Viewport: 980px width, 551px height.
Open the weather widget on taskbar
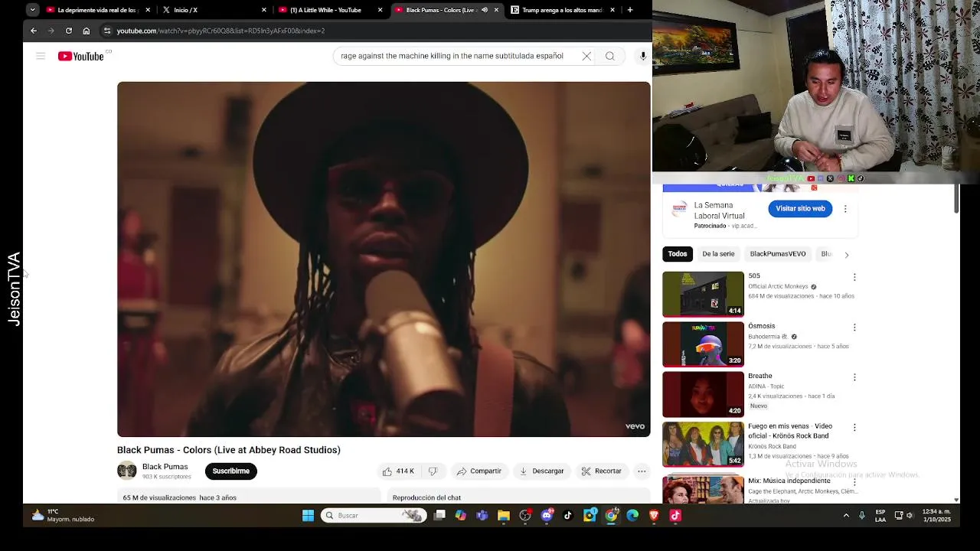pyautogui.click(x=63, y=515)
